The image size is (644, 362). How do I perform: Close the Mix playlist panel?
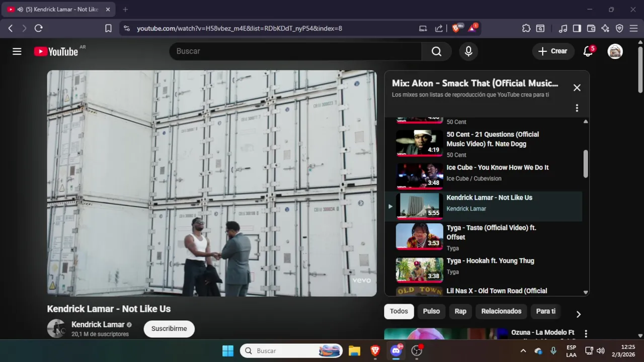pyautogui.click(x=577, y=87)
